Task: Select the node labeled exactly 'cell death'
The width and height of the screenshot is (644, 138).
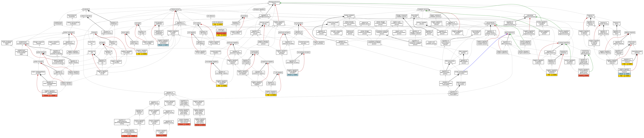Action: pyautogui.click(x=138, y=23)
